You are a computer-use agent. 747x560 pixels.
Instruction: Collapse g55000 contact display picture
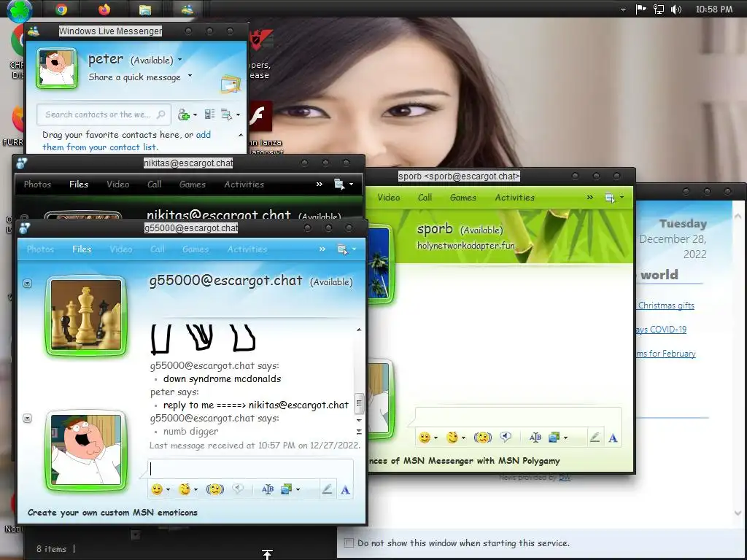coord(27,284)
